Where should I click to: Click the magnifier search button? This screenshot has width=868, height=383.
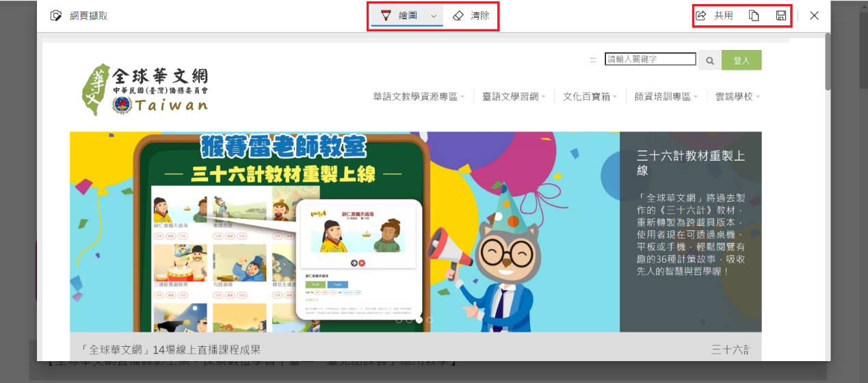pos(709,61)
